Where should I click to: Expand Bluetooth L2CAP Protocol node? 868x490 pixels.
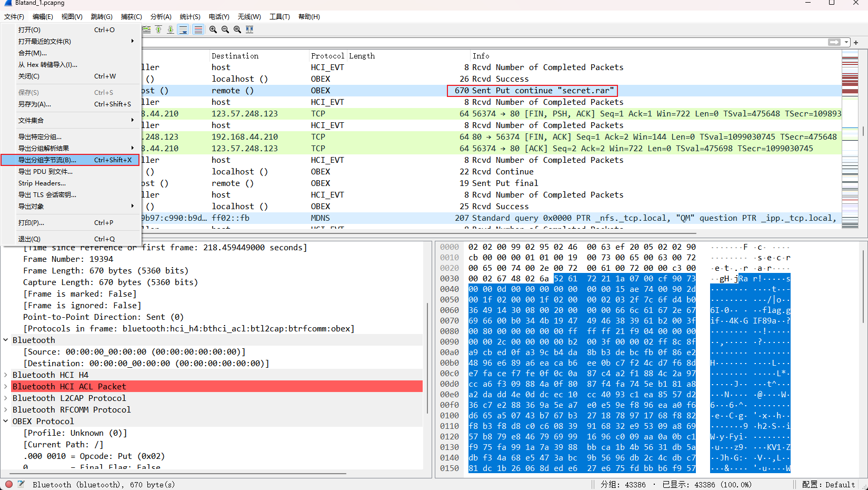6,398
